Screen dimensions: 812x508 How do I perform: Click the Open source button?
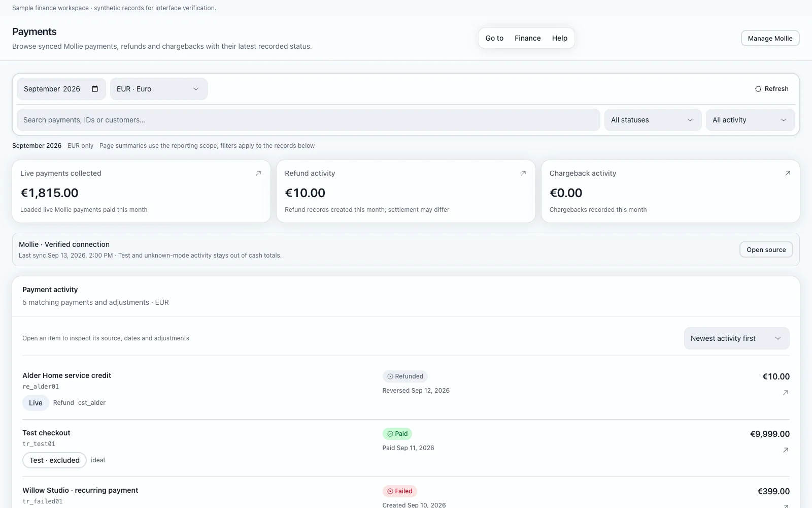(766, 249)
